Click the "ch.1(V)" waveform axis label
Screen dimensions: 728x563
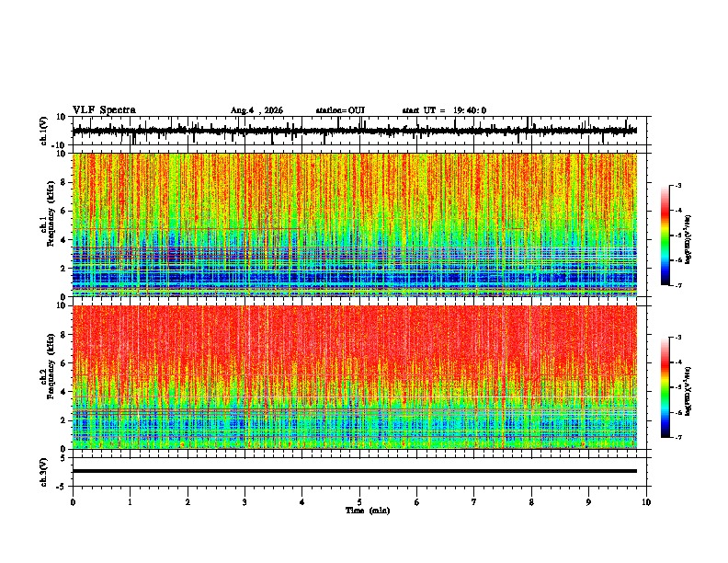(x=44, y=131)
